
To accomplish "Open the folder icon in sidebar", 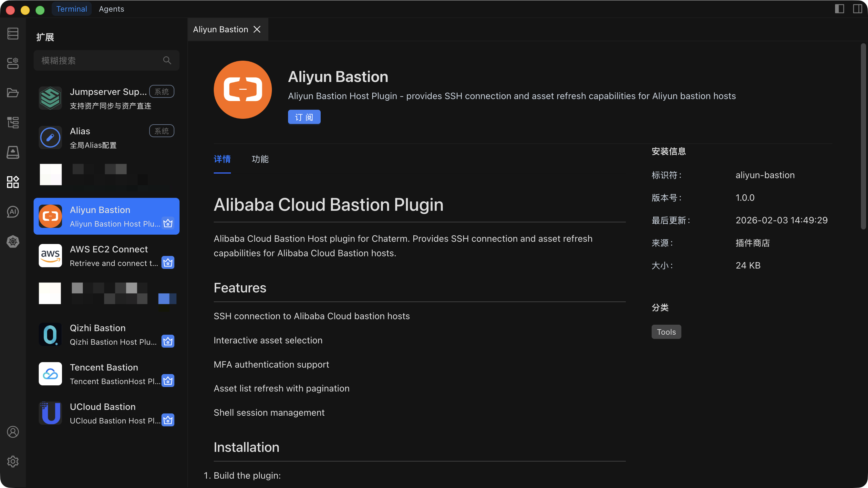I will coord(13,93).
